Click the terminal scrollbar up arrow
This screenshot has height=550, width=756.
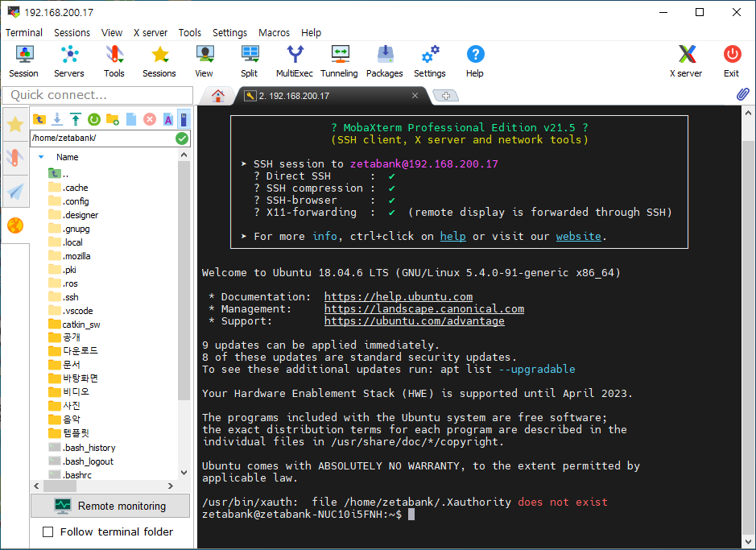tap(748, 113)
